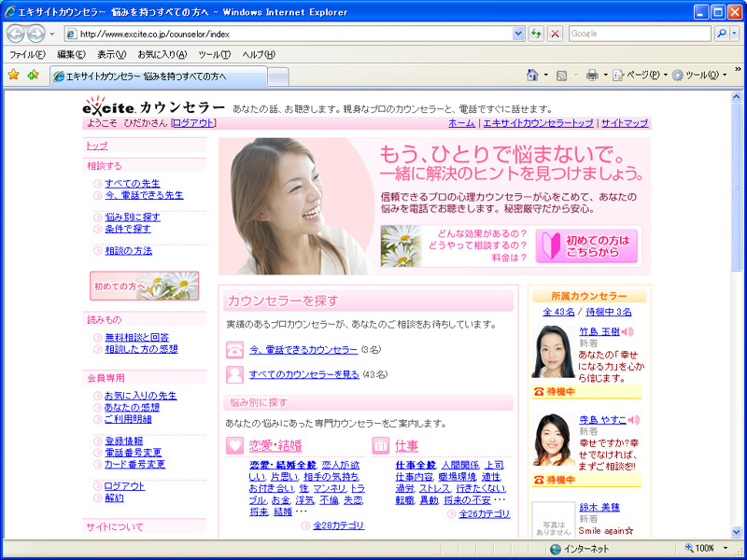This screenshot has width=747, height=560.
Task: Open the ホーム link in top navigation
Action: coord(461,123)
